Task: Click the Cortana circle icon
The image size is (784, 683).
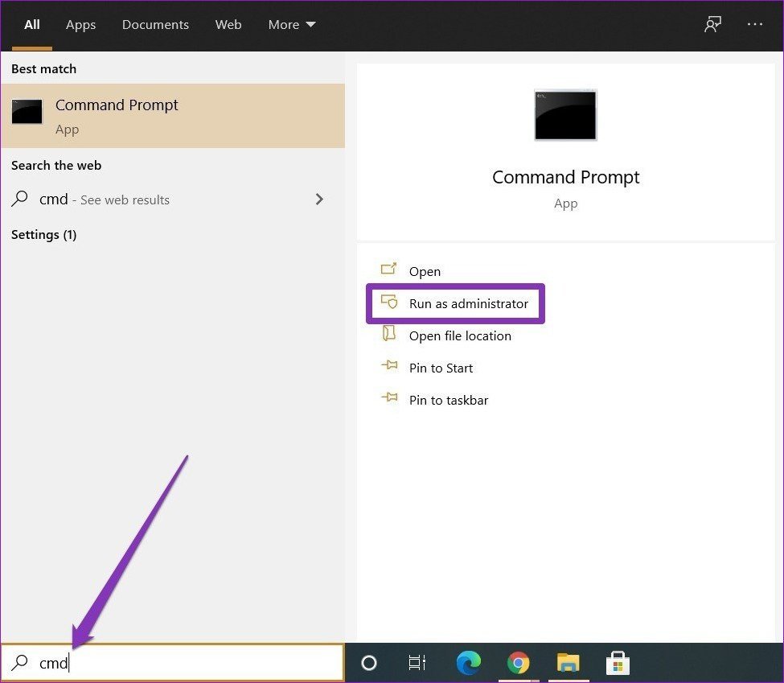Action: click(369, 663)
